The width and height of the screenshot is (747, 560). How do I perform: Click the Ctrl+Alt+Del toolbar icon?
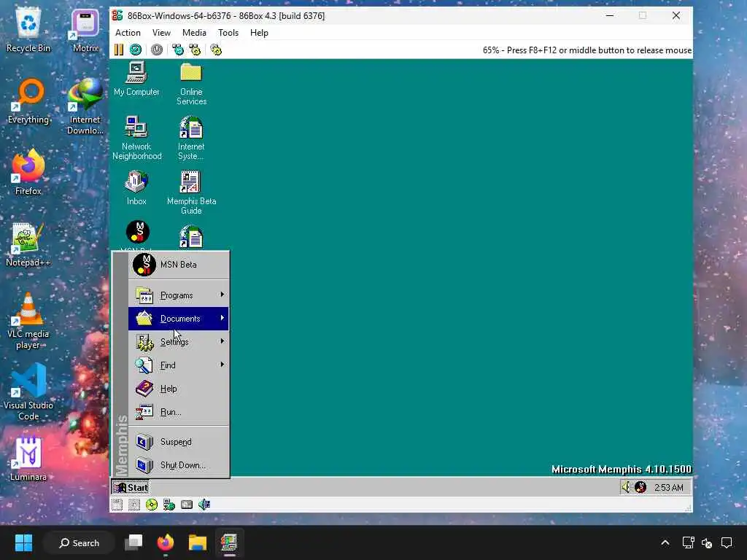pyautogui.click(x=178, y=50)
